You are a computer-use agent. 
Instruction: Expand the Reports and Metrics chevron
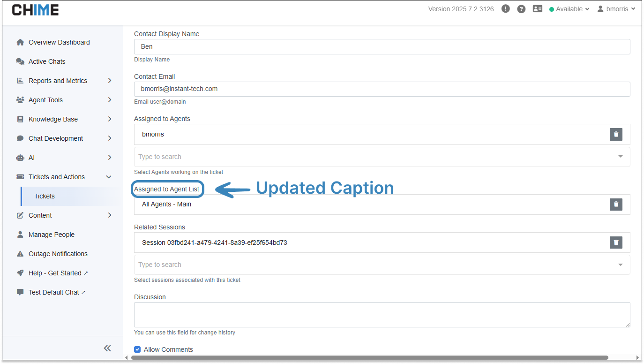click(110, 81)
